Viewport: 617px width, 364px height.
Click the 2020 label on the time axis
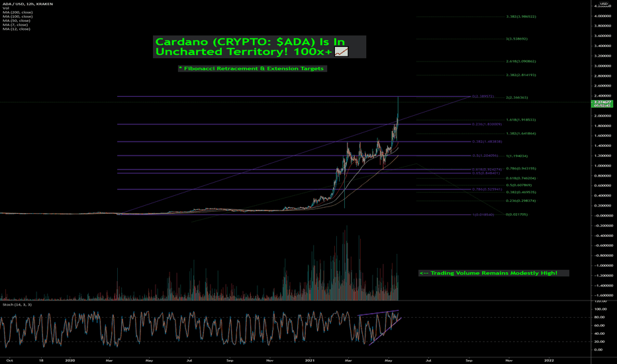pos(70,361)
